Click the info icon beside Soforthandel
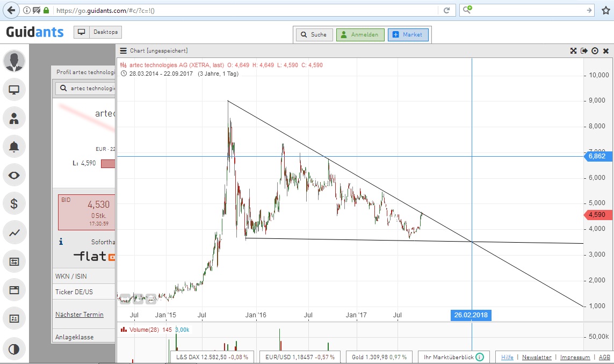Image resolution: width=614 pixels, height=364 pixels. tap(61, 242)
